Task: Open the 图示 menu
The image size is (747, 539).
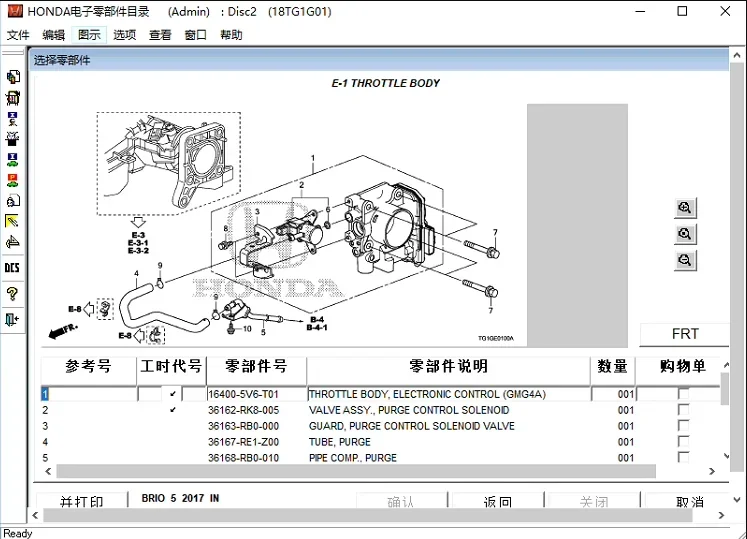Action: (x=89, y=35)
